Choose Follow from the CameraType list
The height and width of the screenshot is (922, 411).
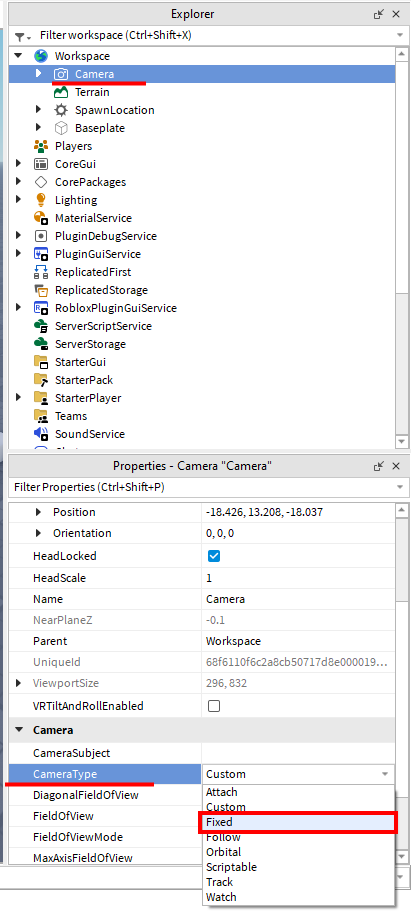[298, 837]
